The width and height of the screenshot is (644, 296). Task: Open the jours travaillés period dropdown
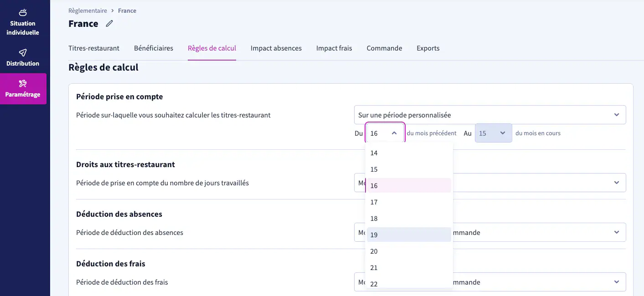490,183
